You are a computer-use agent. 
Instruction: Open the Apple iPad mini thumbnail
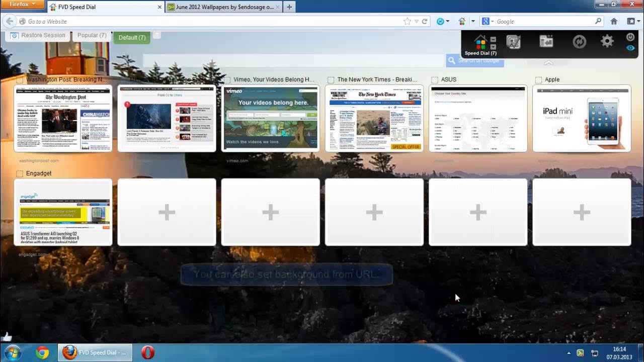pos(582,118)
